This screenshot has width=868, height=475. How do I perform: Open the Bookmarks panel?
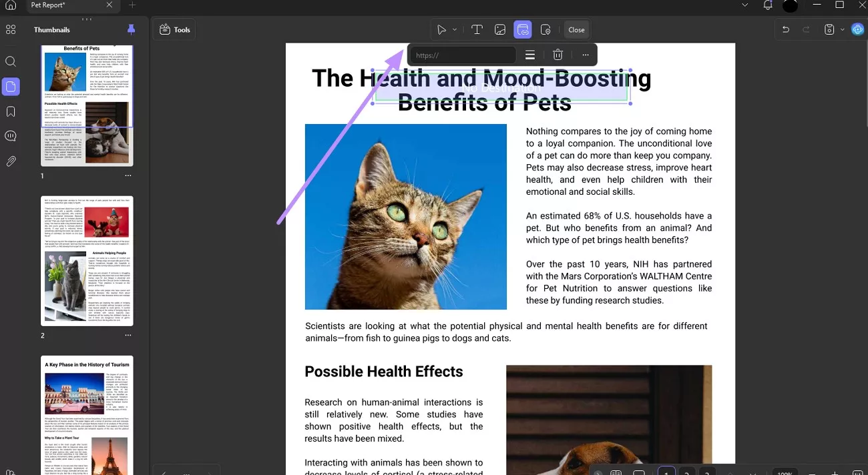[11, 111]
